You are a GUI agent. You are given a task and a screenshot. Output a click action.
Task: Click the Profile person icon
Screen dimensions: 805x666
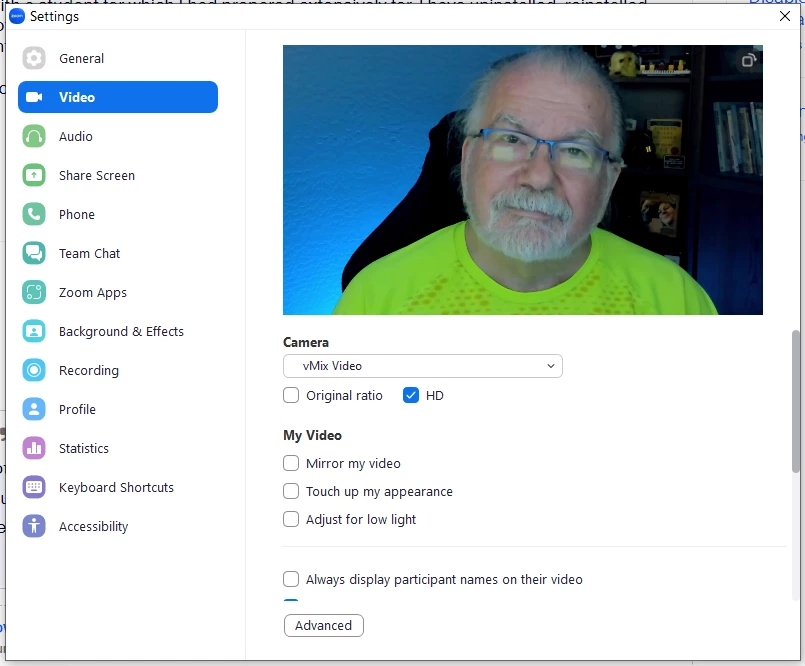pyautogui.click(x=34, y=409)
